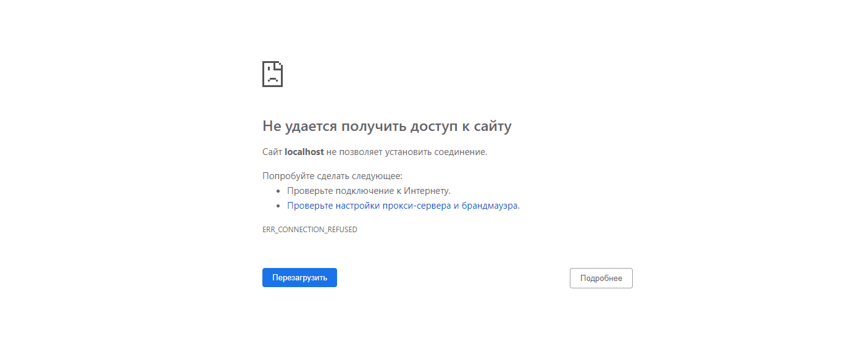
Task: Click the first bullet point marker
Action: click(279, 190)
